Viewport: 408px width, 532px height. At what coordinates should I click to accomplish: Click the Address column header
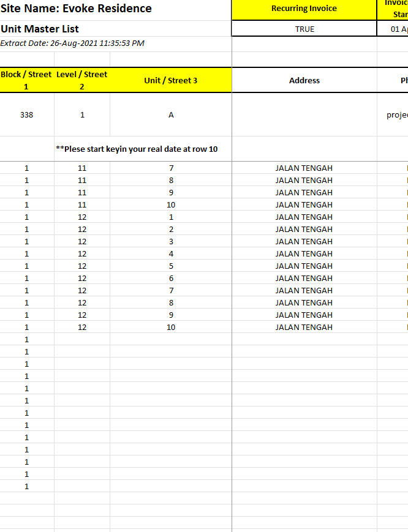304,80
